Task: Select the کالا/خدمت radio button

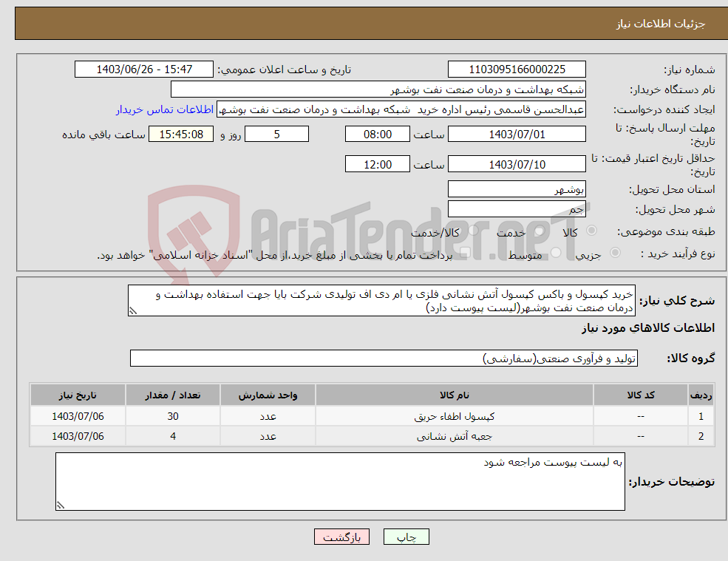Action: point(473,231)
